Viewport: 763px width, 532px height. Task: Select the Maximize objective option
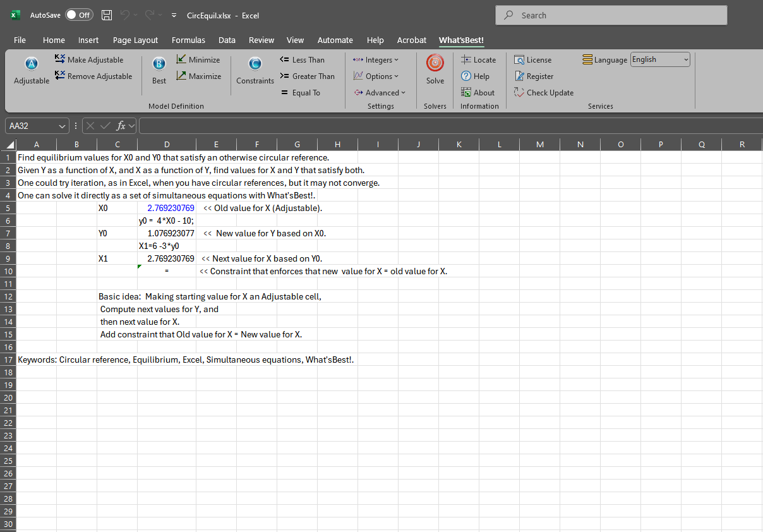tap(198, 76)
